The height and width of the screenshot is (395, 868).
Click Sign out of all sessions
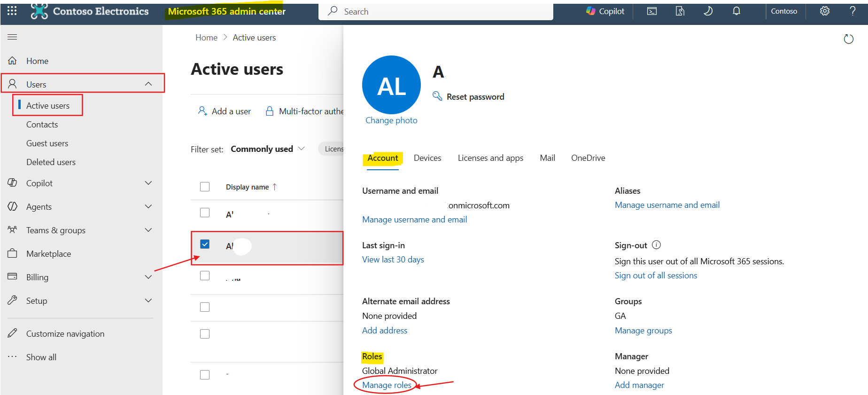pyautogui.click(x=656, y=276)
